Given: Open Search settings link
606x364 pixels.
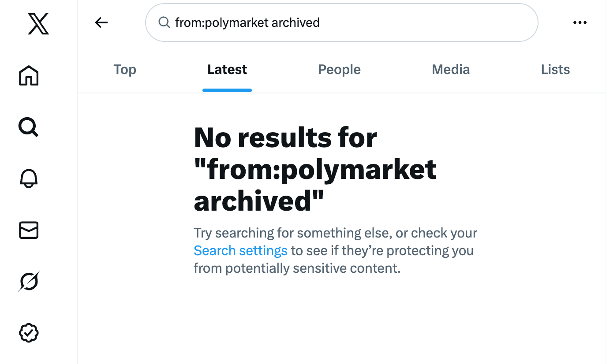Looking at the screenshot, I should tap(240, 250).
